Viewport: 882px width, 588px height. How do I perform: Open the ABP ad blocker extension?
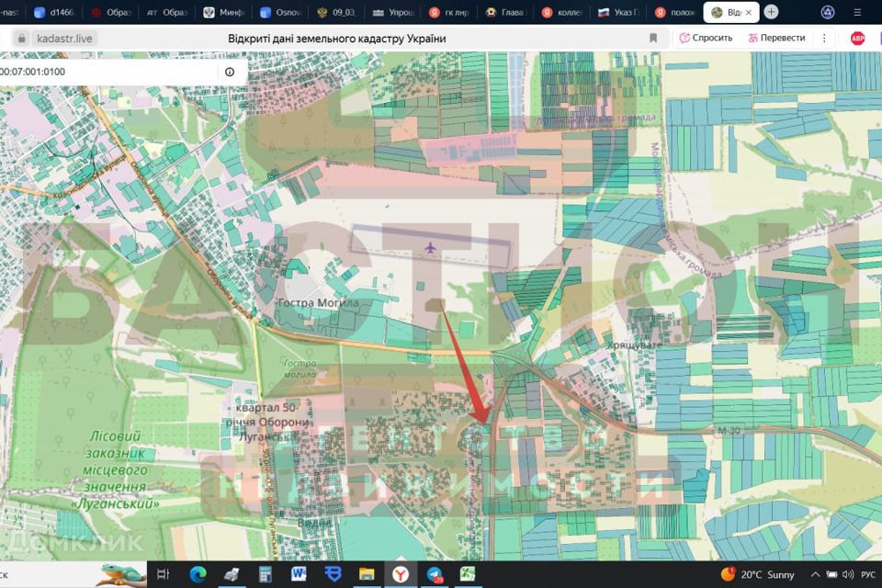[857, 38]
